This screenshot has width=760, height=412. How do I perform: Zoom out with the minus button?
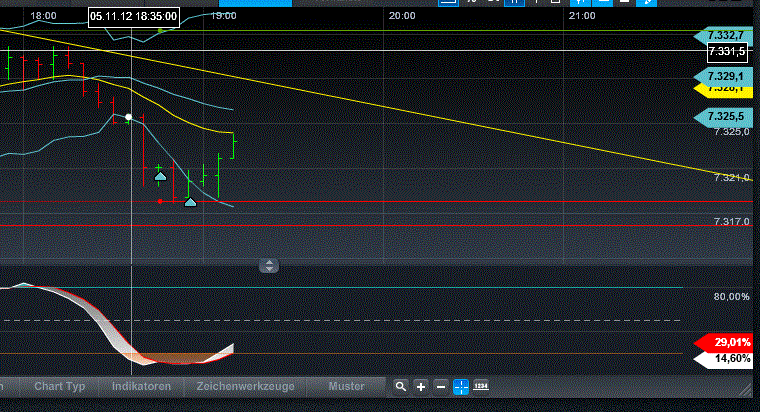(441, 387)
